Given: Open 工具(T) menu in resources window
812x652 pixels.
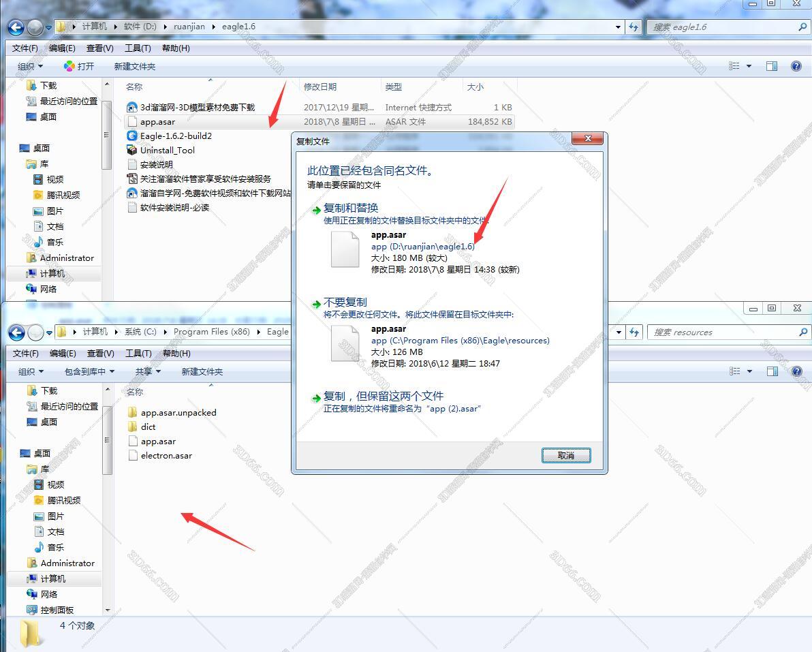Looking at the screenshot, I should coord(138,353).
